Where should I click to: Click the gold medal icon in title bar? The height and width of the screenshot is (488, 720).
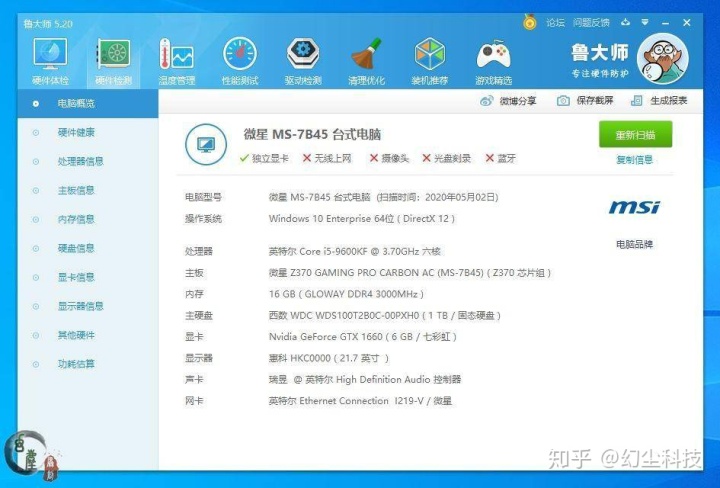pyautogui.click(x=529, y=22)
